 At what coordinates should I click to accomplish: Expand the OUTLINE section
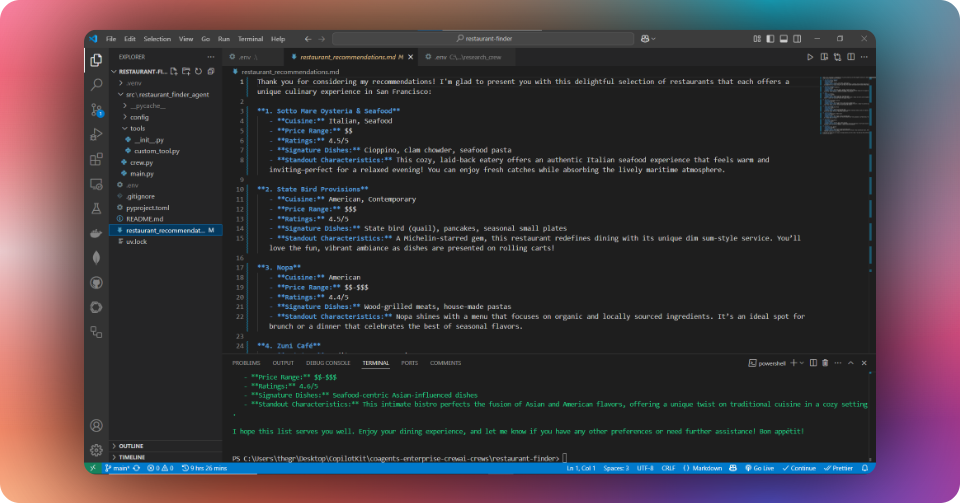pos(165,446)
